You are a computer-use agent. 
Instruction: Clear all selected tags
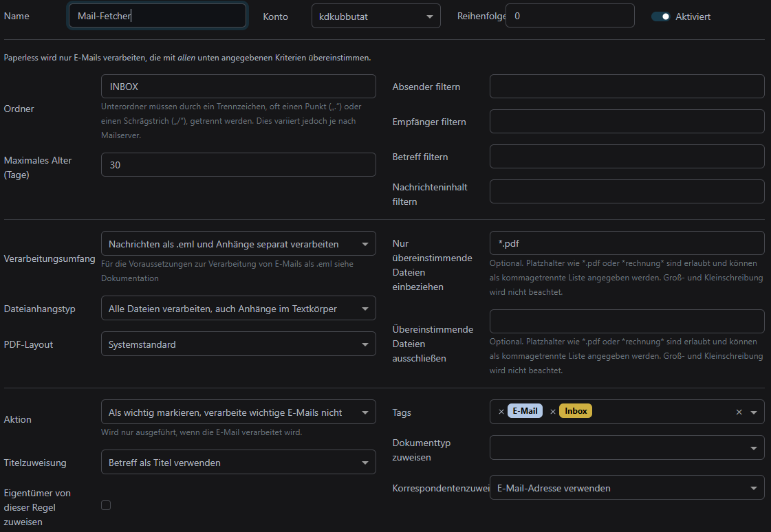pyautogui.click(x=739, y=412)
